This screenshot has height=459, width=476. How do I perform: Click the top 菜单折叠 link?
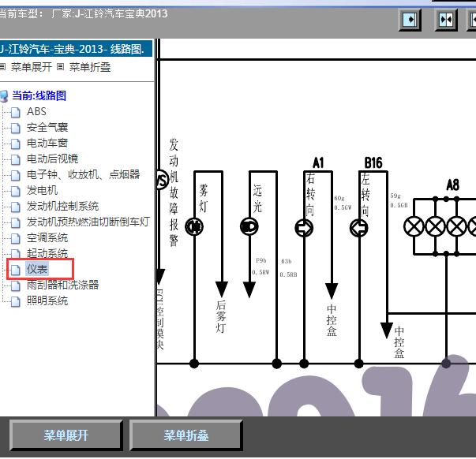[90, 67]
